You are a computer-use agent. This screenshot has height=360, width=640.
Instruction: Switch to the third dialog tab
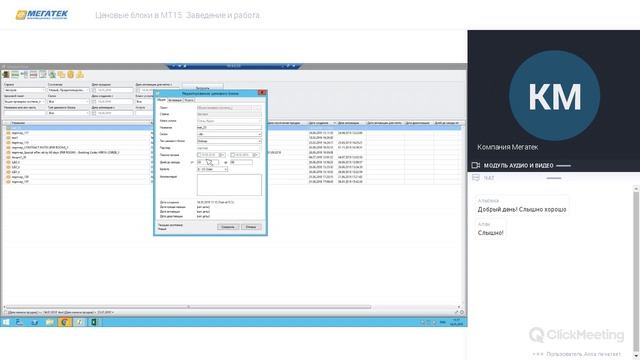click(189, 100)
